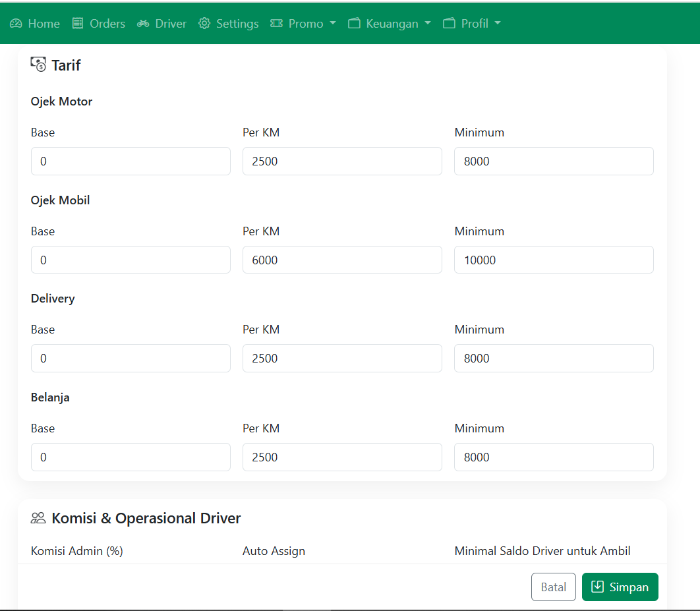Focus Ojek Motor Per KM field

(342, 161)
